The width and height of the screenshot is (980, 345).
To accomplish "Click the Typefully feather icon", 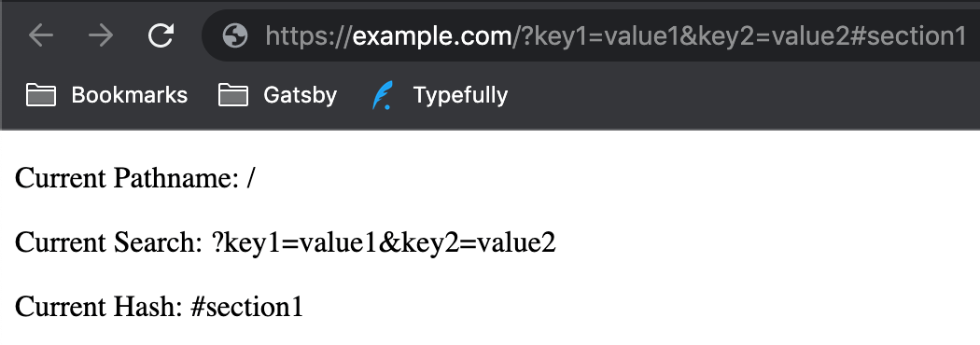I will (x=382, y=95).
